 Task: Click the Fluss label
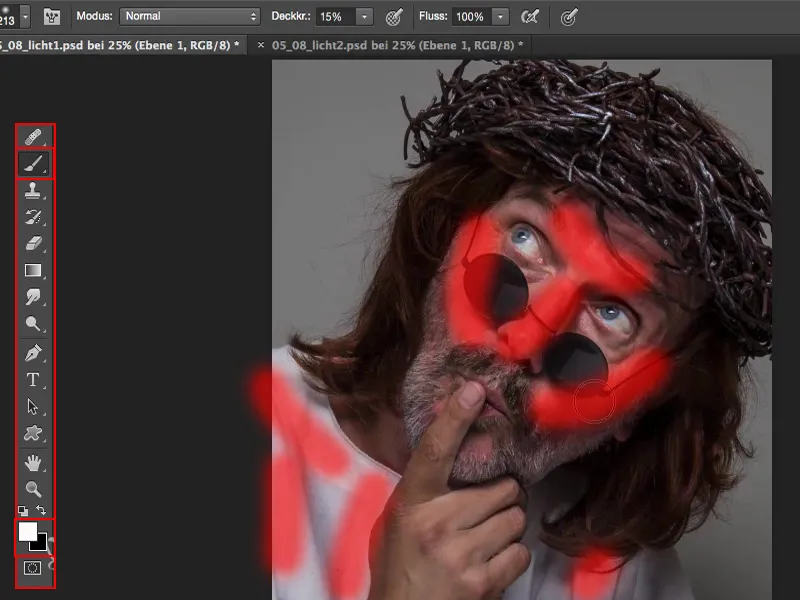point(433,16)
